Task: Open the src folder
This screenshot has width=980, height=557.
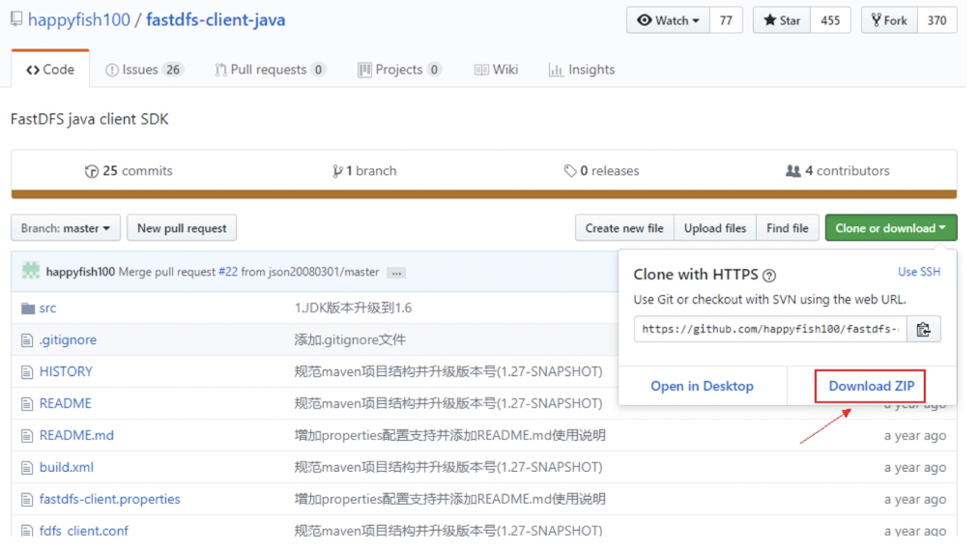Action: tap(47, 308)
